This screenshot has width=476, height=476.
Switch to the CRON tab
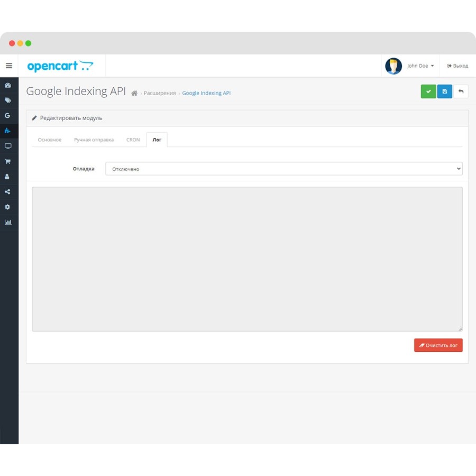pos(133,140)
